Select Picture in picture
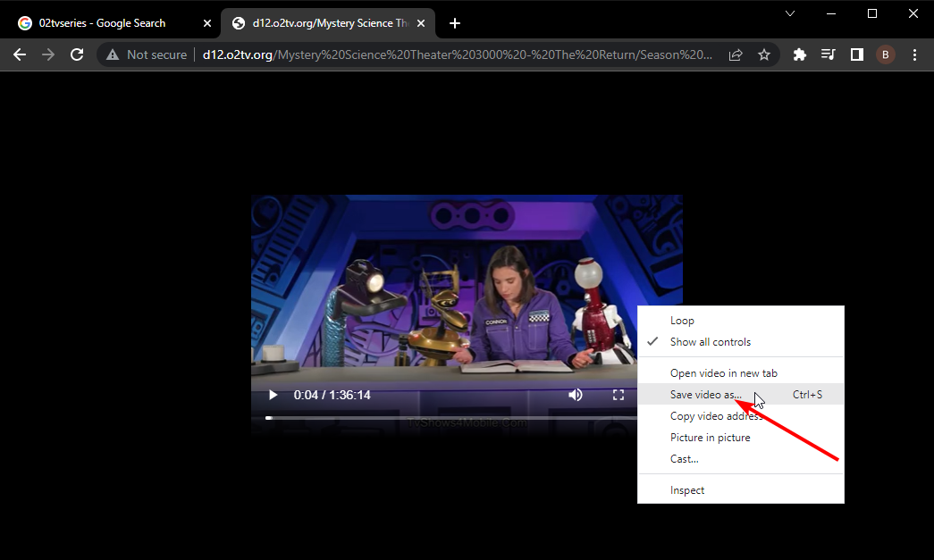The image size is (934, 560). [x=740, y=438]
